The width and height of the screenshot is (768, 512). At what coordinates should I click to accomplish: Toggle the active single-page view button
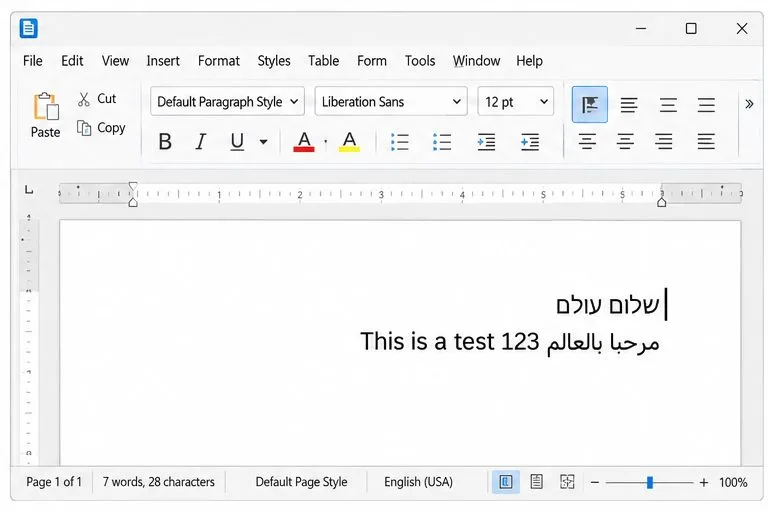506,482
